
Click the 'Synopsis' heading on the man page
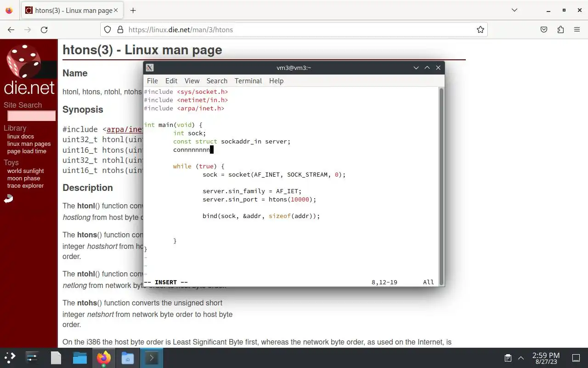83,109
